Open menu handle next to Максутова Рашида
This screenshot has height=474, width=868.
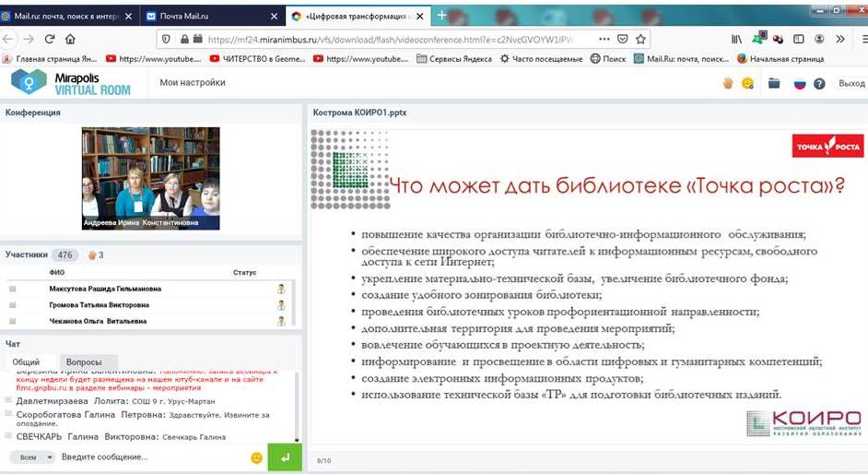13,289
